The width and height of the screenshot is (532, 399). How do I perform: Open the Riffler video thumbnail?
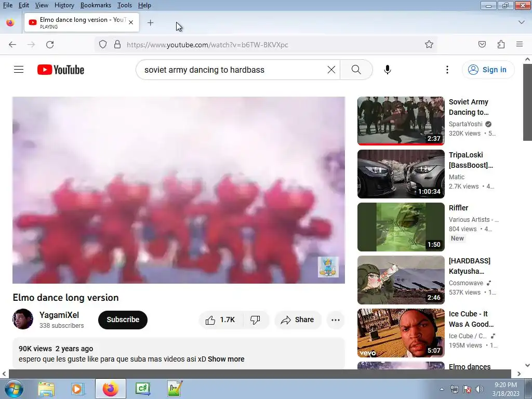401,227
